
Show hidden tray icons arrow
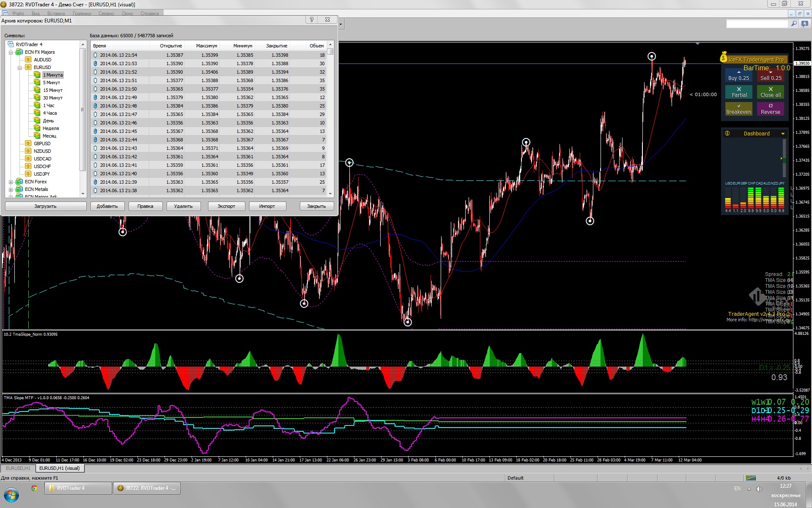click(x=749, y=489)
